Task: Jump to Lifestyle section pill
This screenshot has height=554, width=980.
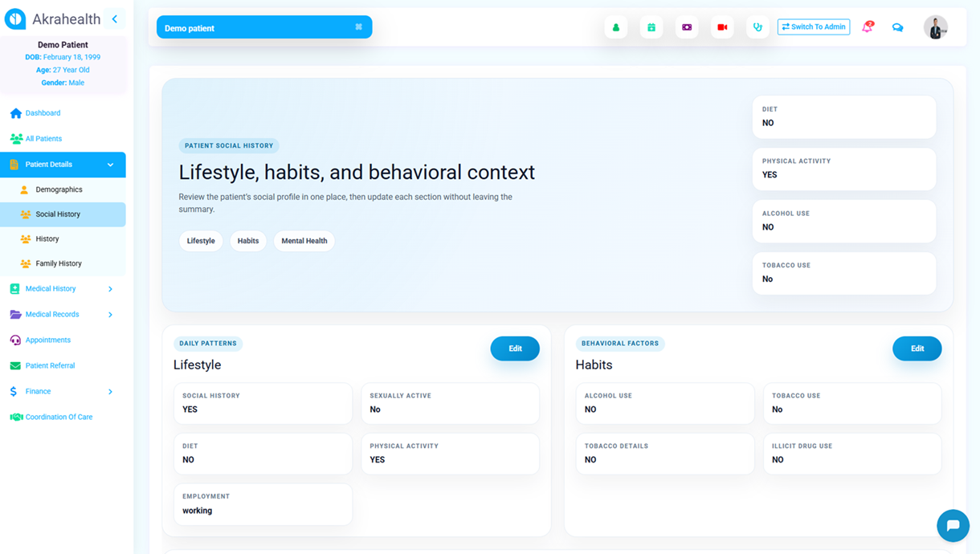Action: click(x=201, y=241)
